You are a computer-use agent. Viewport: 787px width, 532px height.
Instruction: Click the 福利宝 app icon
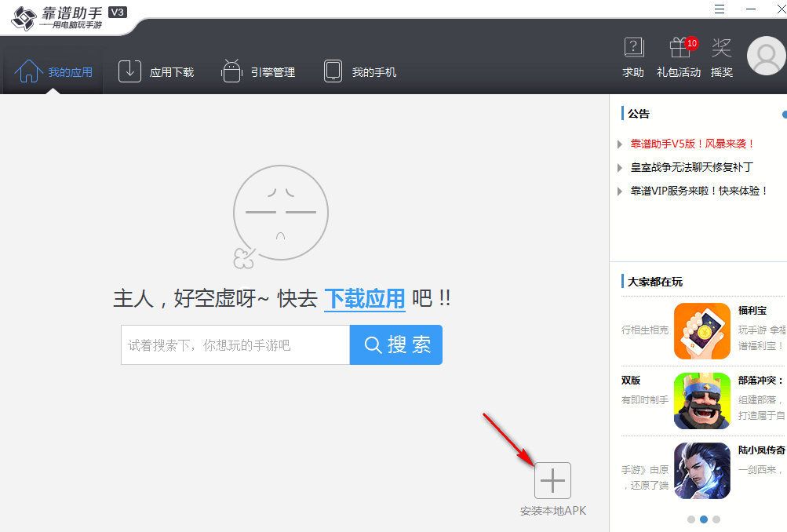[x=701, y=331]
